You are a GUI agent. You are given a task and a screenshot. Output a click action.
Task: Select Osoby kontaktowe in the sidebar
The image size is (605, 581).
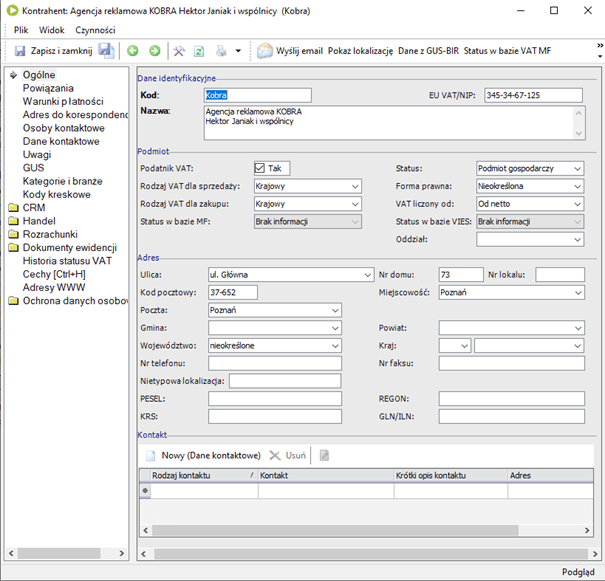pyautogui.click(x=64, y=128)
